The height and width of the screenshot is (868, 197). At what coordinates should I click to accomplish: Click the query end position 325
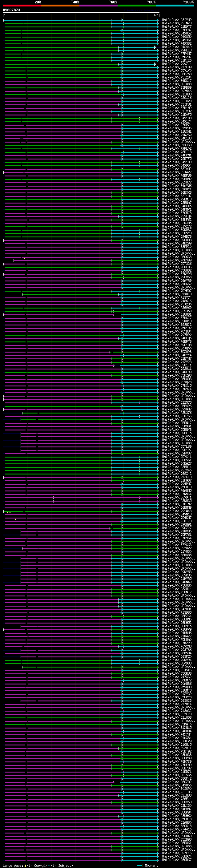click(x=155, y=15)
